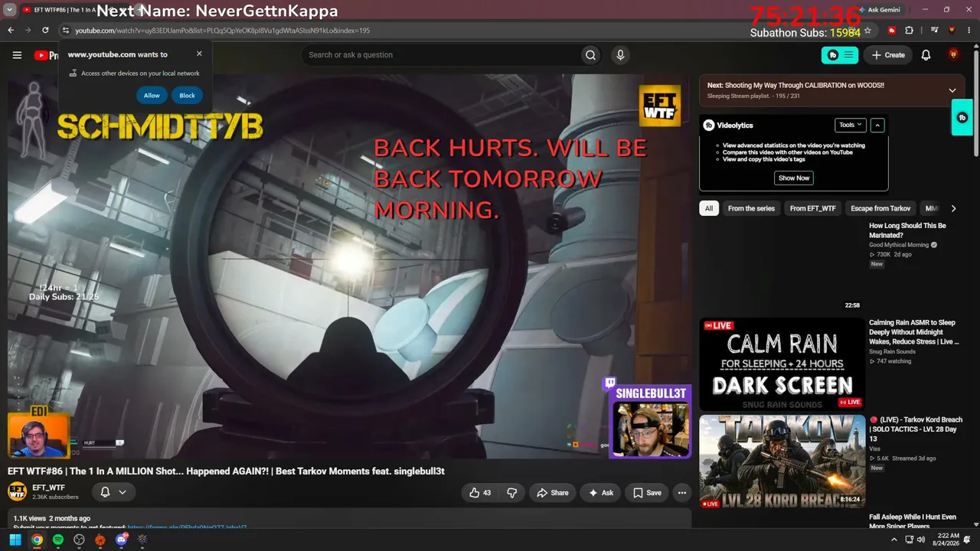The height and width of the screenshot is (551, 980).
Task: Open the Good Mythical Morning channel link
Action: 899,245
